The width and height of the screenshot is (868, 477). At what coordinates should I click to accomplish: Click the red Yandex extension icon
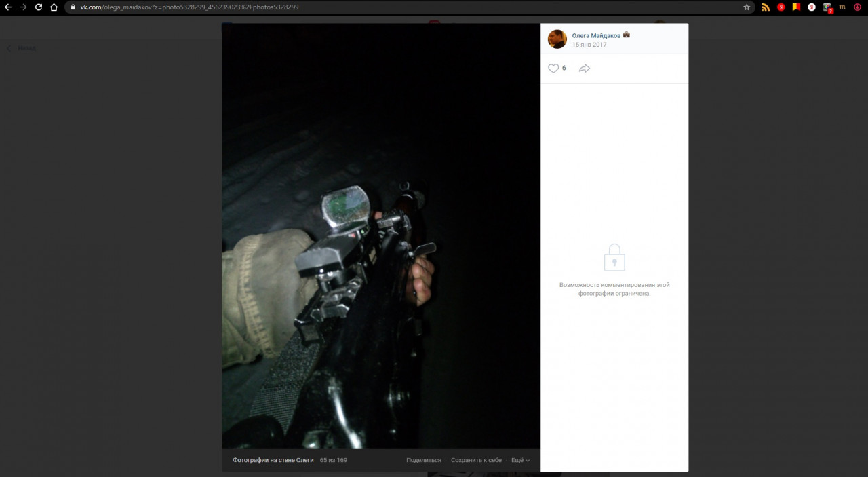[781, 7]
